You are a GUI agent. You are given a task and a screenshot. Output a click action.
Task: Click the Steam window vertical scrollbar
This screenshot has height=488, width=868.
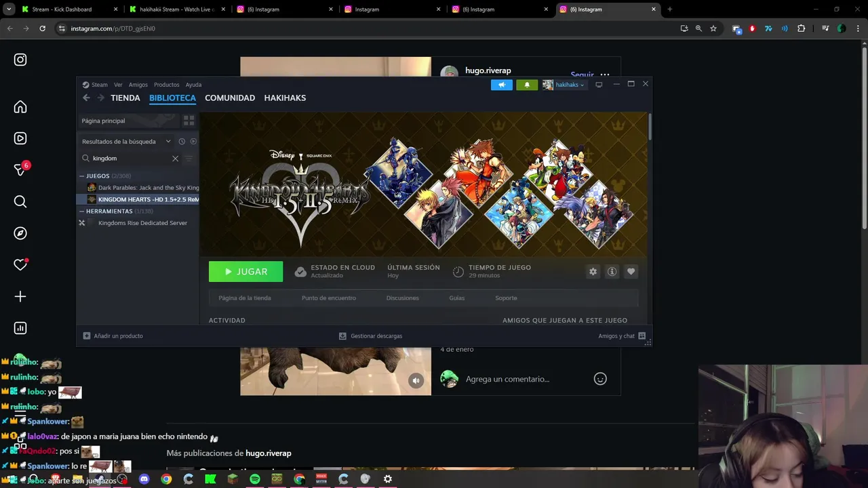[x=650, y=127]
